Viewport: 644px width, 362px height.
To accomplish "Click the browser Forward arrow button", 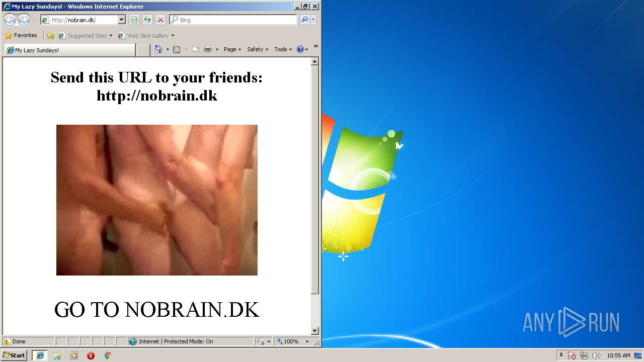I will pyautogui.click(x=24, y=20).
